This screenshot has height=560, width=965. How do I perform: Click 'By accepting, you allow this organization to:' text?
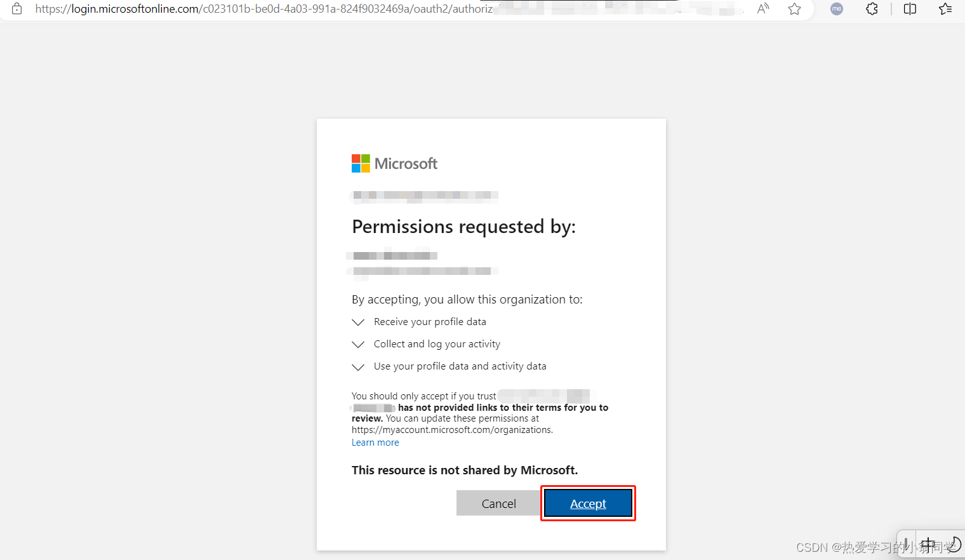coord(467,300)
